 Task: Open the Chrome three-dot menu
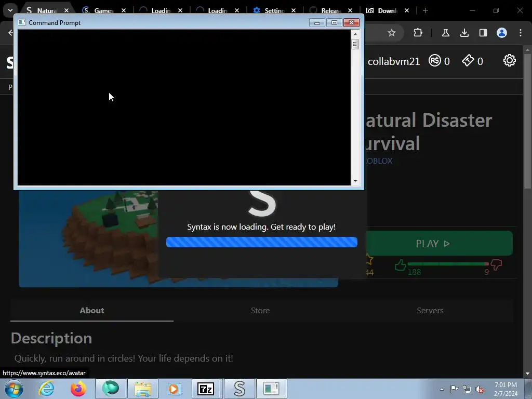pyautogui.click(x=521, y=33)
